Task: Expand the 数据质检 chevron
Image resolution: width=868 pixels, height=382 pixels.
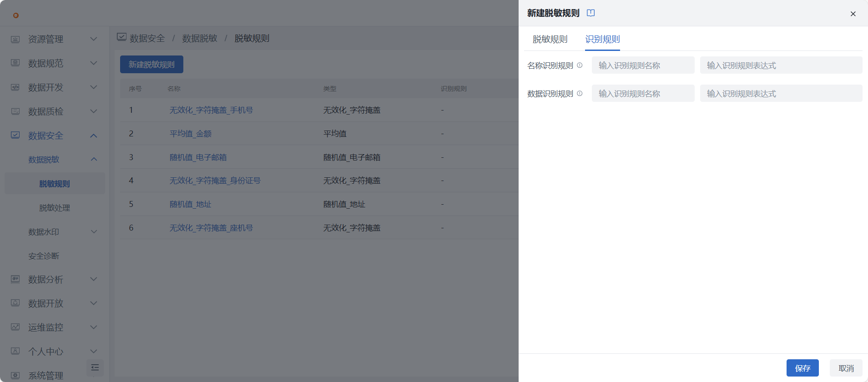Action: coord(94,111)
